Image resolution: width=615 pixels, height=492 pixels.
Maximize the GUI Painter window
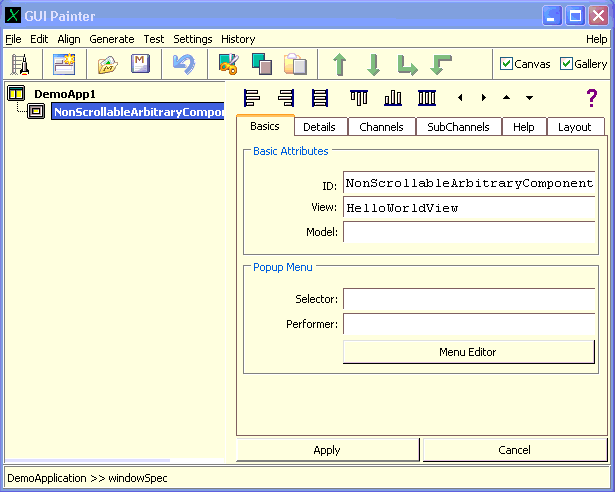tap(575, 16)
